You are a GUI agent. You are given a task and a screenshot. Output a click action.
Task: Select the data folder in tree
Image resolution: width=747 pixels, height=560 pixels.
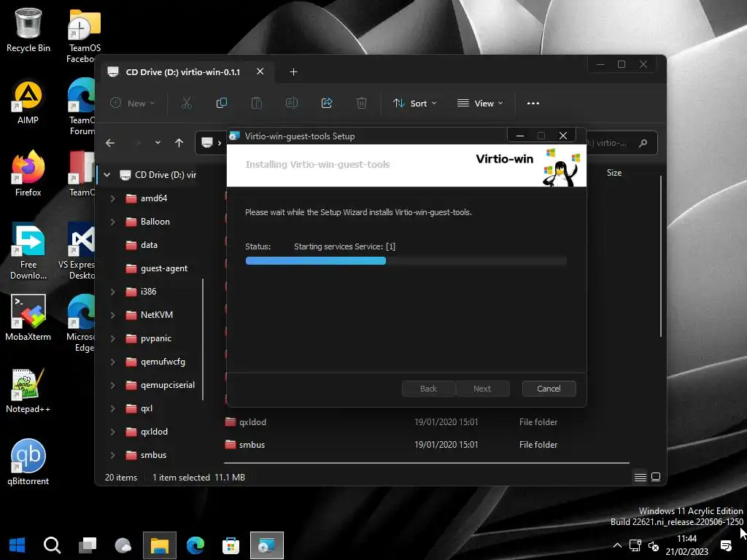149,245
